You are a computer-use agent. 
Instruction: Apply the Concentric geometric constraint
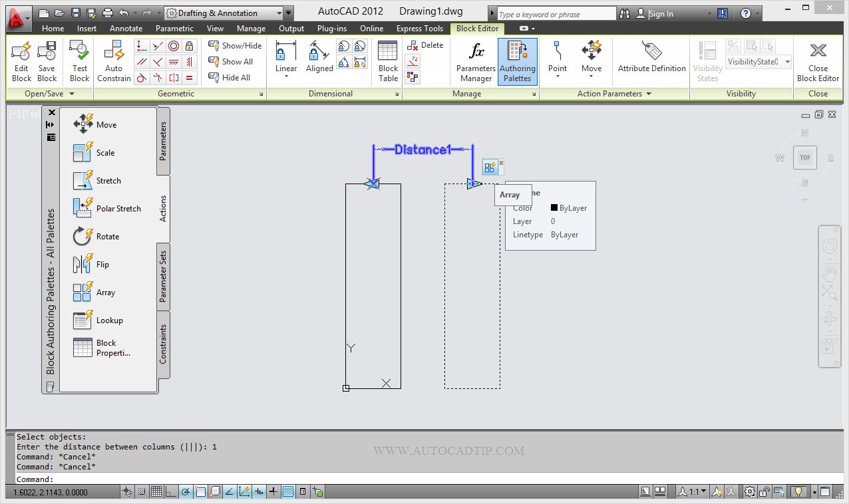pyautogui.click(x=174, y=46)
